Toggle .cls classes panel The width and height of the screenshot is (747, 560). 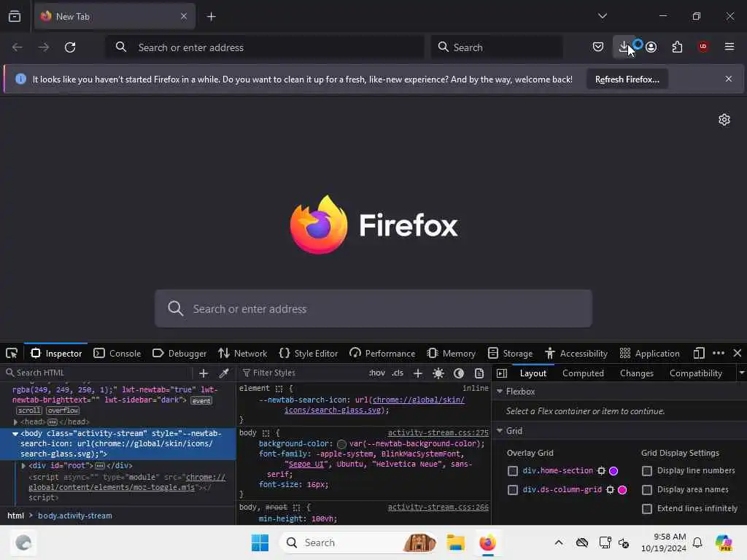click(x=398, y=373)
